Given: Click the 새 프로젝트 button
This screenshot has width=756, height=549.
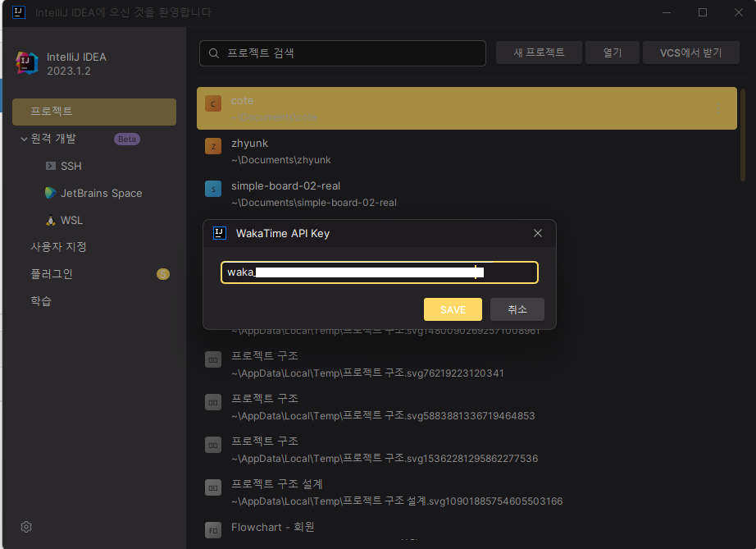Looking at the screenshot, I should point(539,53).
